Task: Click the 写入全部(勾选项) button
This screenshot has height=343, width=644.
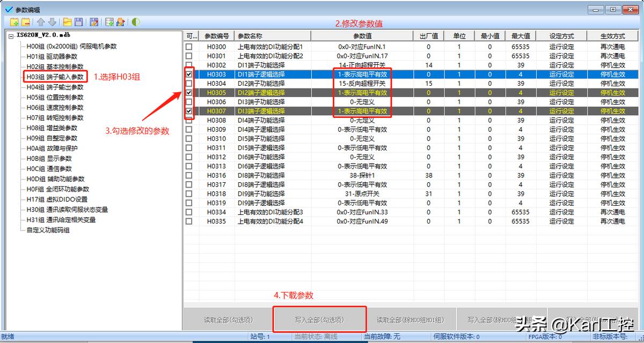Action: [x=320, y=320]
